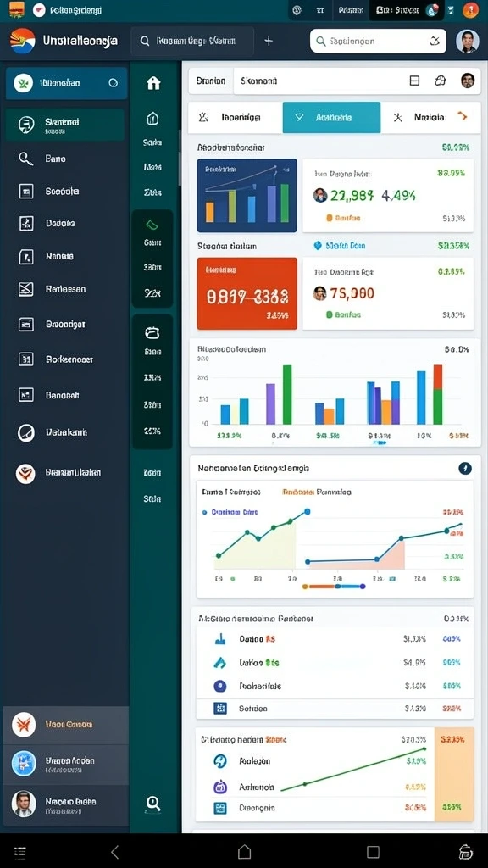Open the calendar icon in the teal column

(152, 332)
